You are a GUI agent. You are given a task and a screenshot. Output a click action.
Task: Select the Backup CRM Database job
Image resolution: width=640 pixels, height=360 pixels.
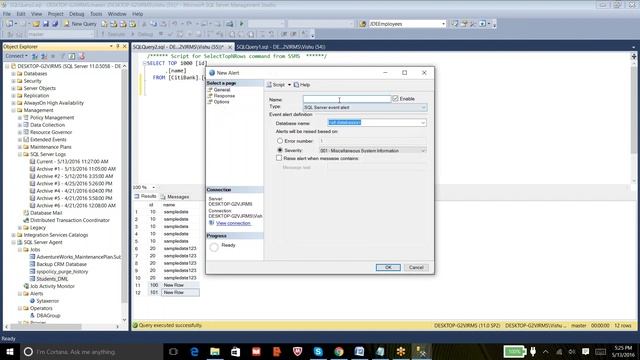[x=61, y=264]
